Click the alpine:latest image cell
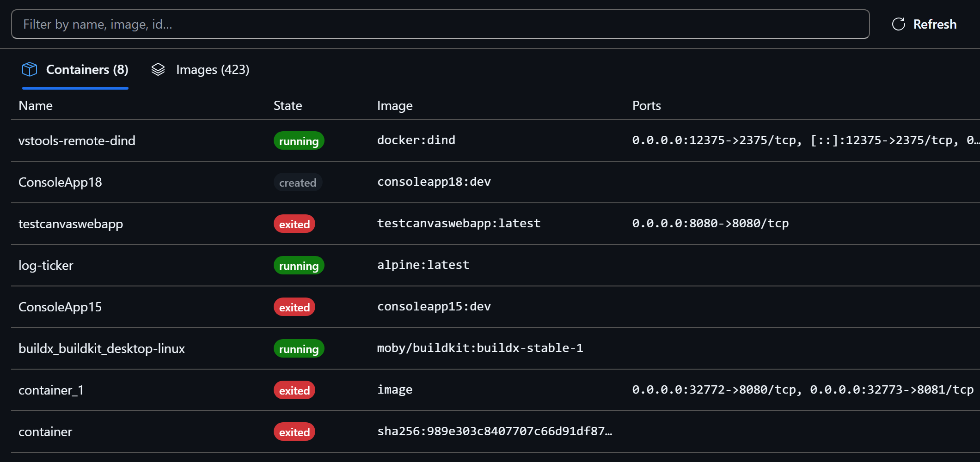Screen dimensions: 980x462 [x=423, y=265]
